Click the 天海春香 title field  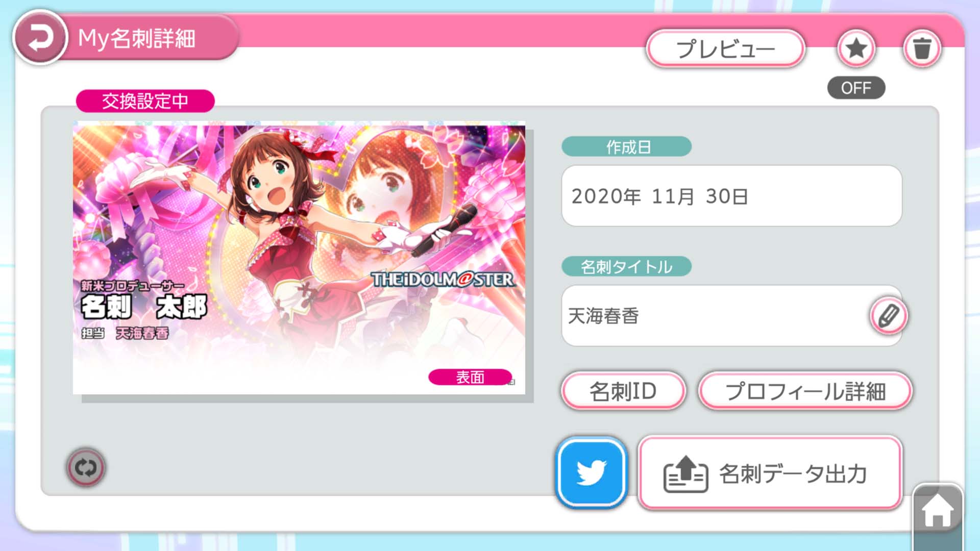coord(731,316)
